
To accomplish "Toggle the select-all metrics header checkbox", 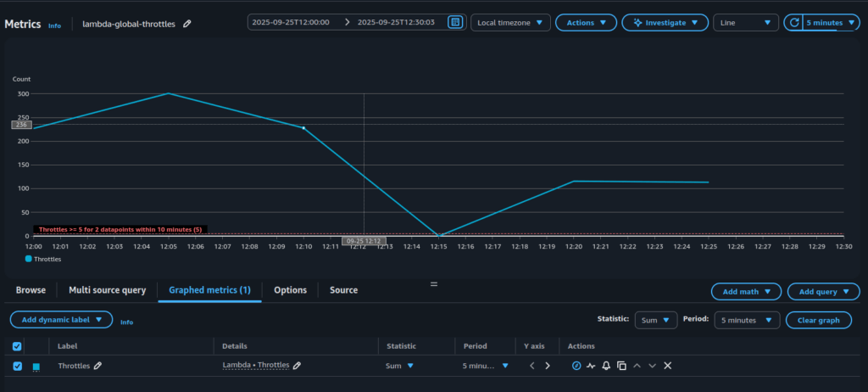I will pyautogui.click(x=18, y=346).
